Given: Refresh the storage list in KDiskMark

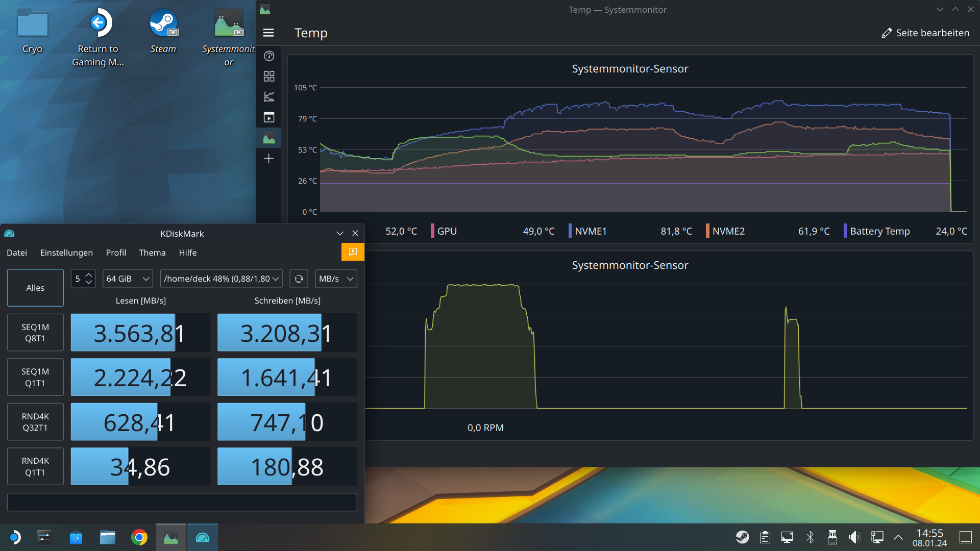Looking at the screenshot, I should coord(299,279).
